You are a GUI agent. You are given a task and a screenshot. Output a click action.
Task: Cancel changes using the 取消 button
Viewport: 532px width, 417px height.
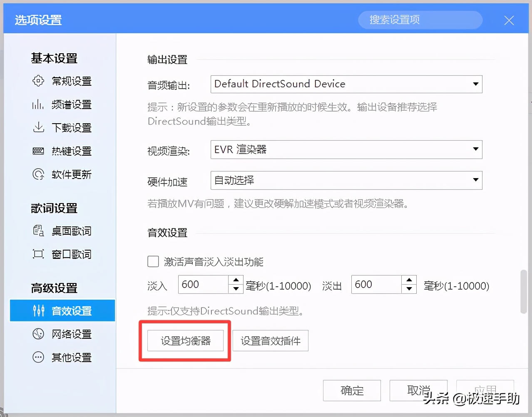tap(418, 390)
